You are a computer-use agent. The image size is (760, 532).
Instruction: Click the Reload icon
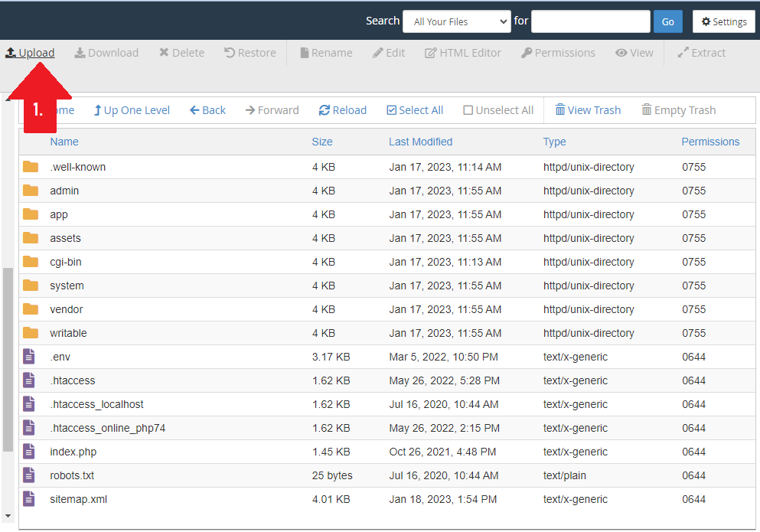[325, 110]
